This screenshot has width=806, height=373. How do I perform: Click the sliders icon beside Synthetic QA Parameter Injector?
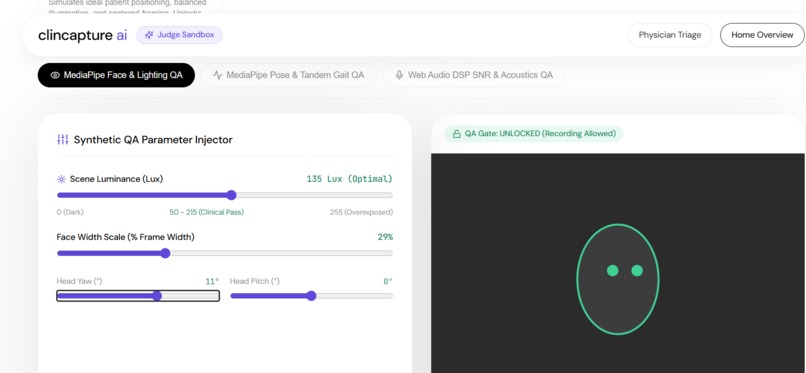[x=62, y=139]
